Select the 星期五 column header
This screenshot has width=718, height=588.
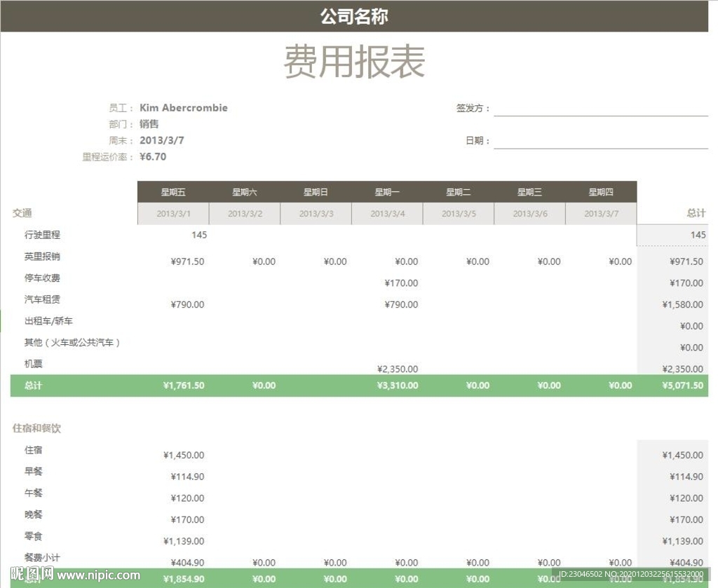pyautogui.click(x=173, y=192)
